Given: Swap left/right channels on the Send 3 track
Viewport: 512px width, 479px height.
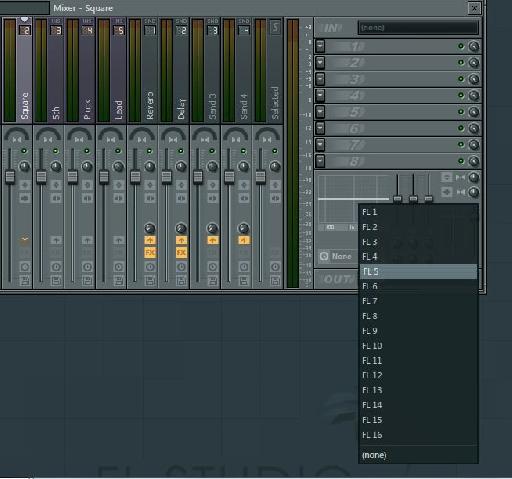Looking at the screenshot, I should pyautogui.click(x=212, y=198).
